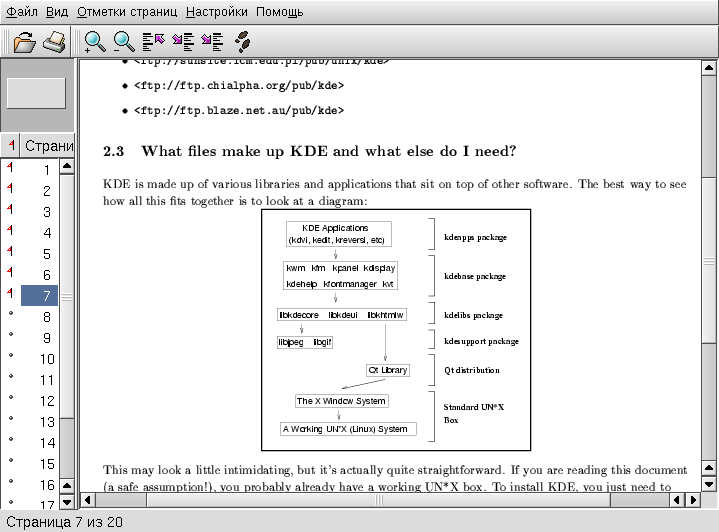
Task: Toggle the mark dot next to page 10
Action: [x=11, y=359]
